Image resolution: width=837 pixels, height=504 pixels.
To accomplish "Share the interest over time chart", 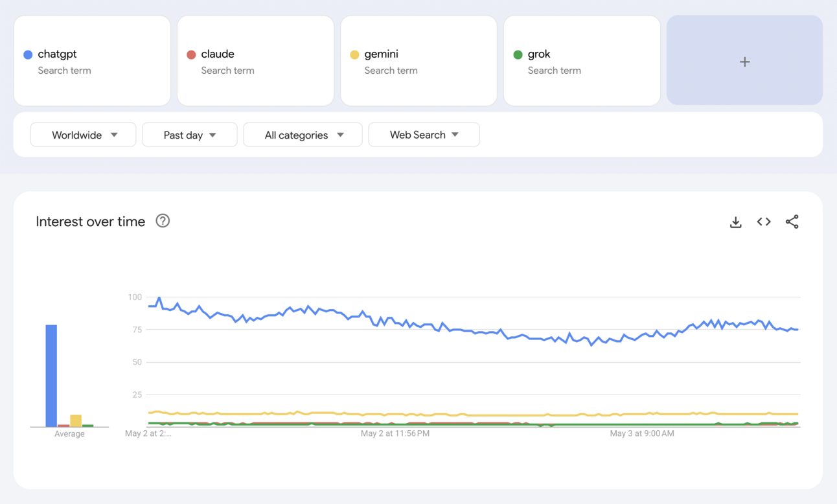I will pos(792,222).
